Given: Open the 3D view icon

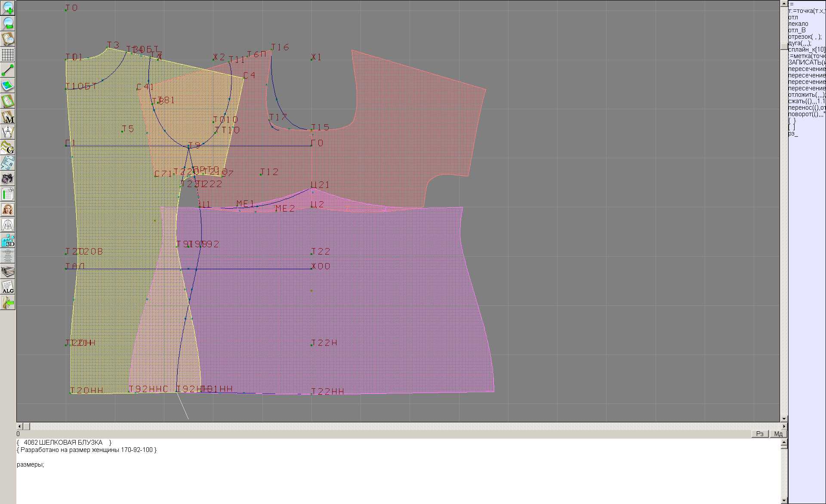Looking at the screenshot, I should (8, 240).
